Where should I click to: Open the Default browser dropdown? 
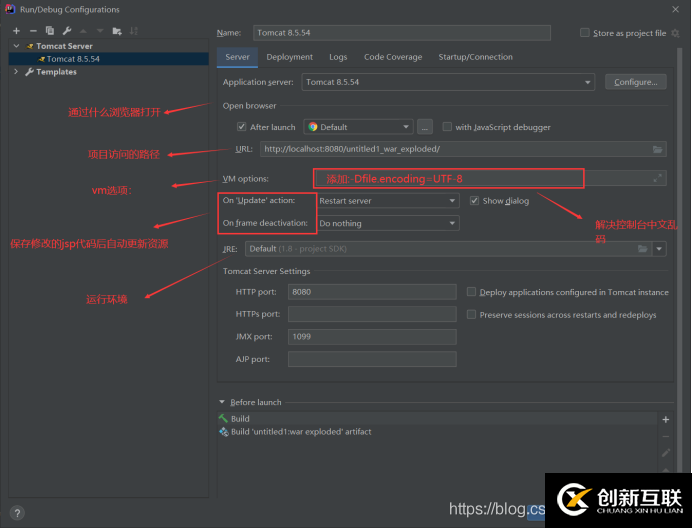click(x=358, y=127)
